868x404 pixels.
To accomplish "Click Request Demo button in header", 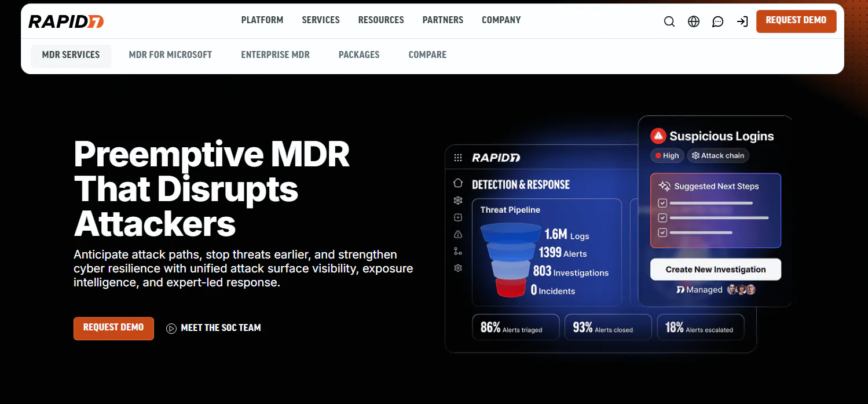I will click(x=796, y=21).
